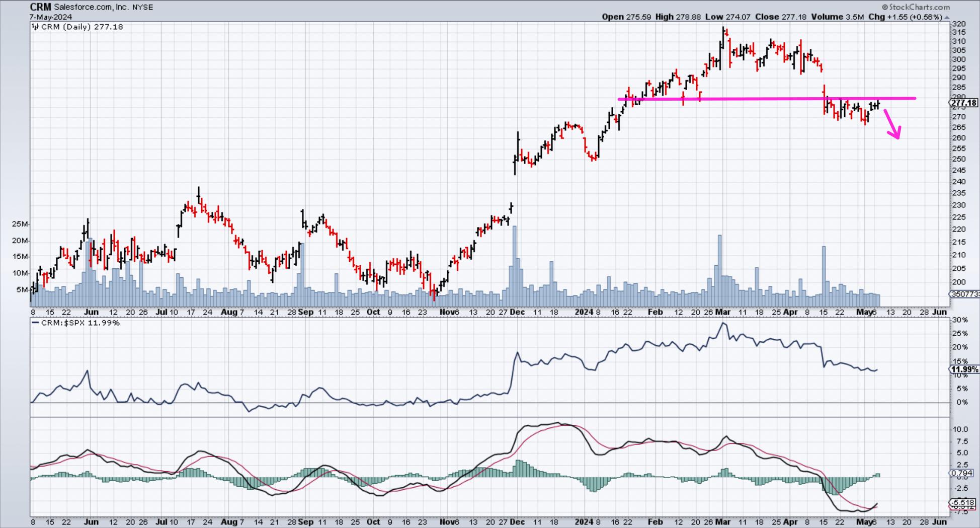Click the Low 274.07 value
Screen dimensions: 980x528
coord(728,17)
